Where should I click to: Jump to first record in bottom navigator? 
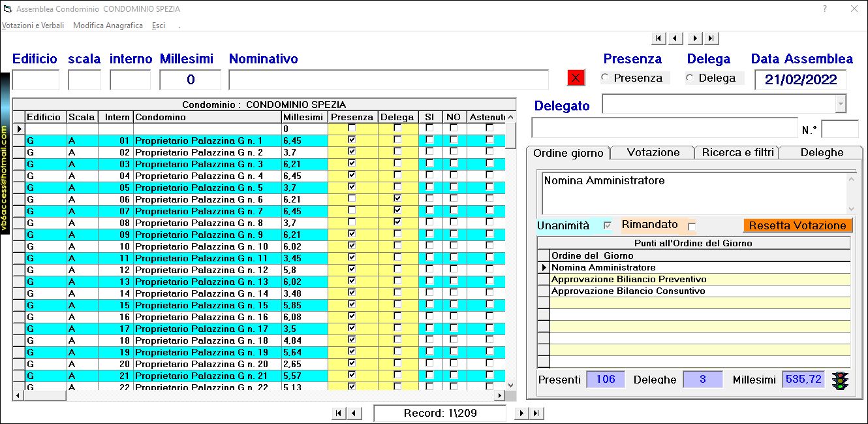[x=339, y=413]
